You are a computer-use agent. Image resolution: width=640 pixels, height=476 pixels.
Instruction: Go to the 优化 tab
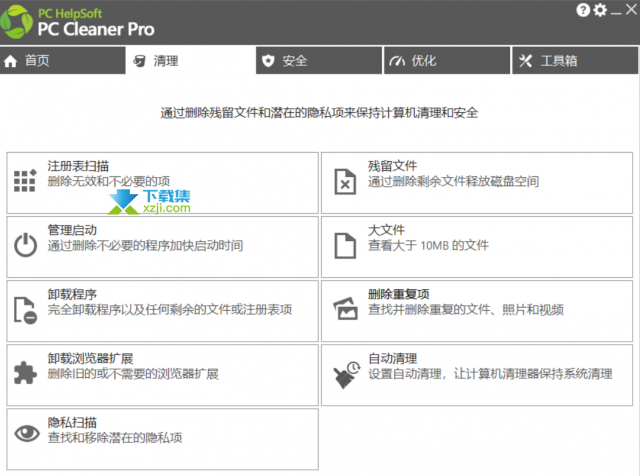coord(447,60)
